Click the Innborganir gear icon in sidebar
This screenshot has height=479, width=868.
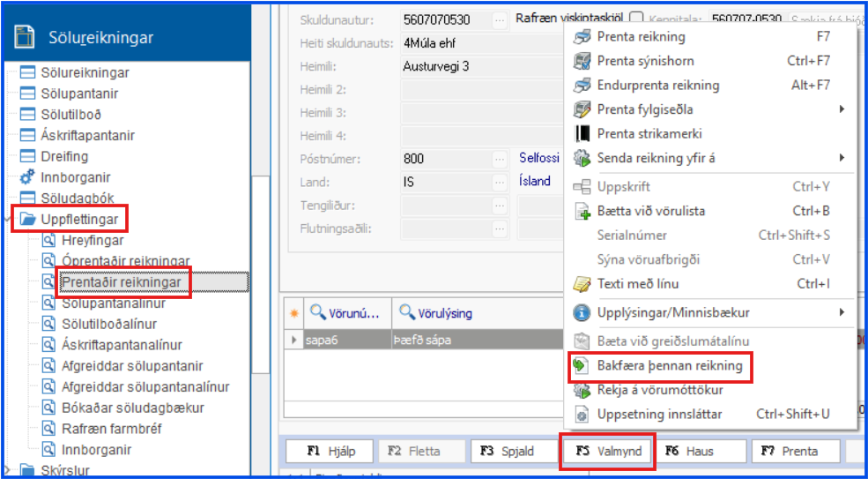click(x=27, y=178)
